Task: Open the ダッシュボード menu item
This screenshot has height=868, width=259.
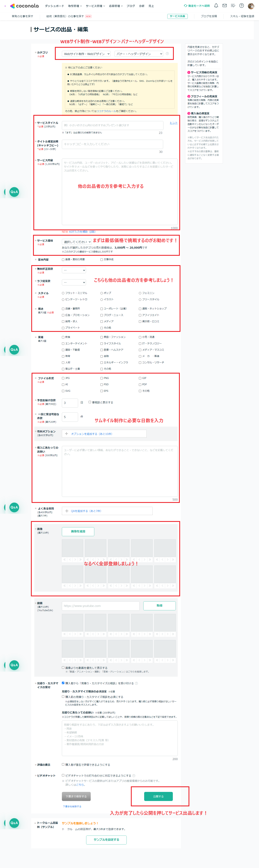Action: click(54, 6)
